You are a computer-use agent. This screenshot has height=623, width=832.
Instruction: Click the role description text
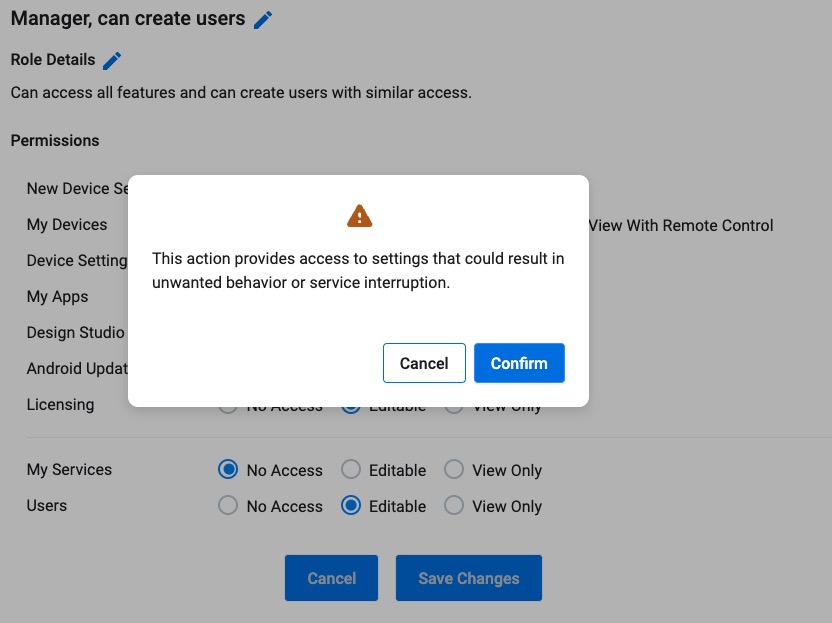click(x=241, y=93)
